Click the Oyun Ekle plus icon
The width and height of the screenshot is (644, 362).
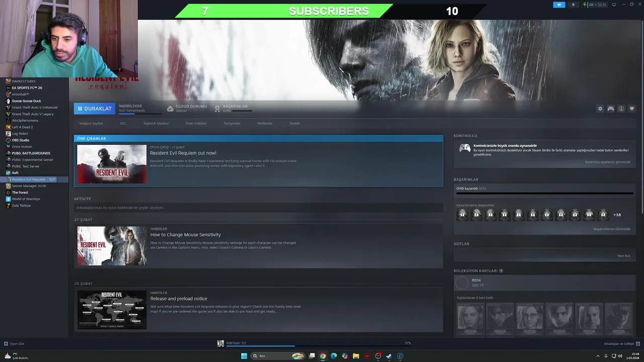coord(6,344)
